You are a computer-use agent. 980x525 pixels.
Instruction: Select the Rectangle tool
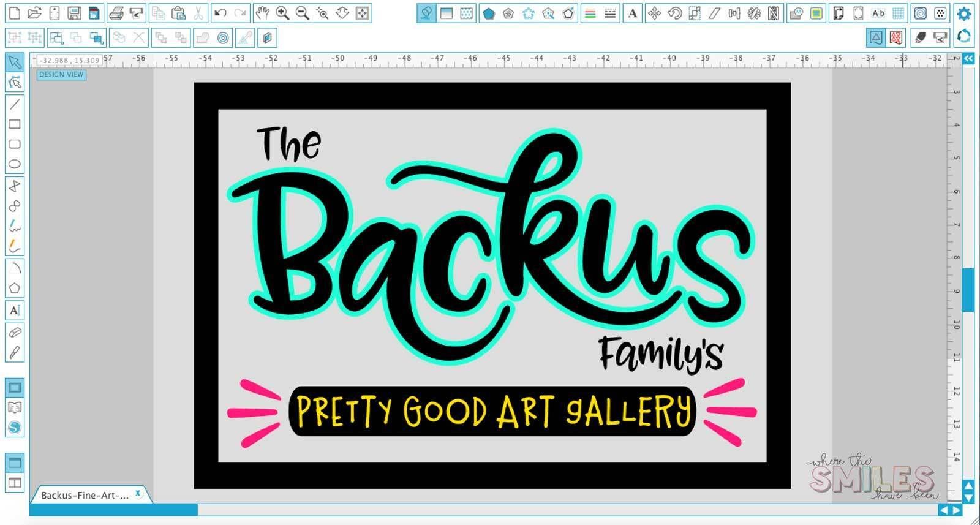[x=15, y=124]
